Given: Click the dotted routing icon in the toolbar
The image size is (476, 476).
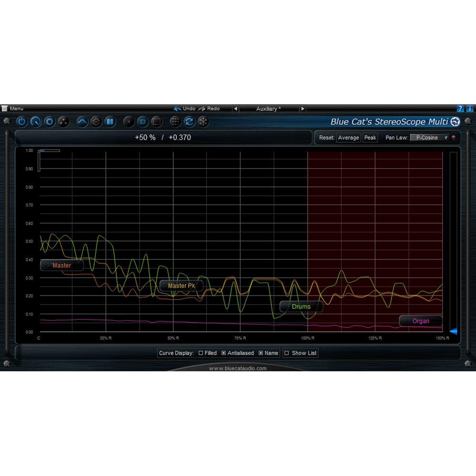Looking at the screenshot, I should pyautogui.click(x=175, y=122).
